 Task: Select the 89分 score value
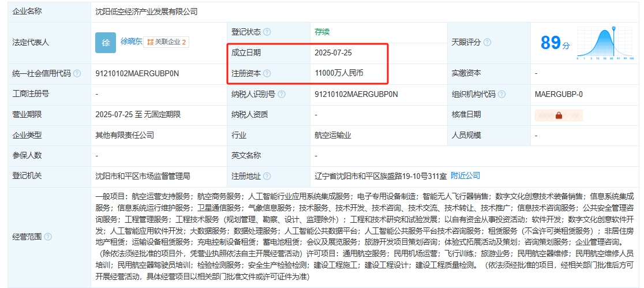coord(555,43)
